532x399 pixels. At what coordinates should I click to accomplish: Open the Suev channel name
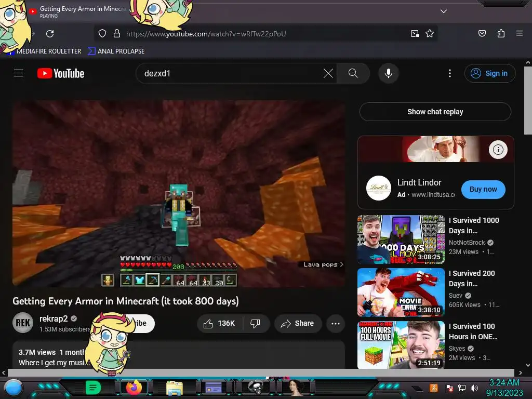[455, 295]
